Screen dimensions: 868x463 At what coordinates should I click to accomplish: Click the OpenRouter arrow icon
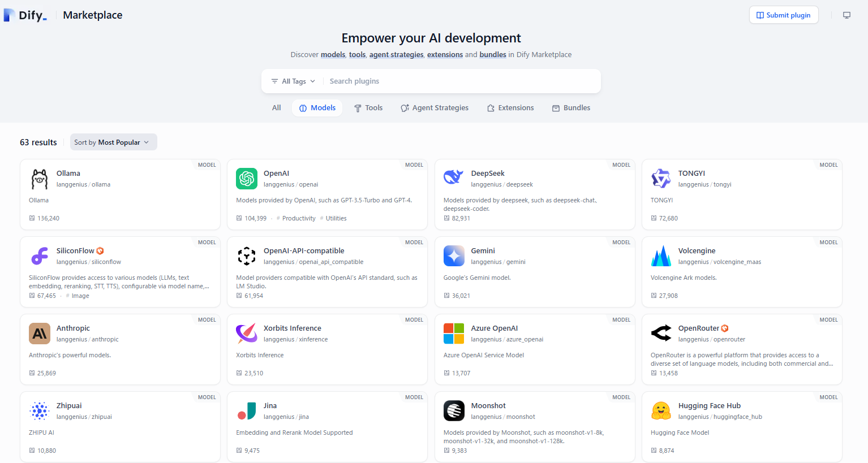pos(661,334)
